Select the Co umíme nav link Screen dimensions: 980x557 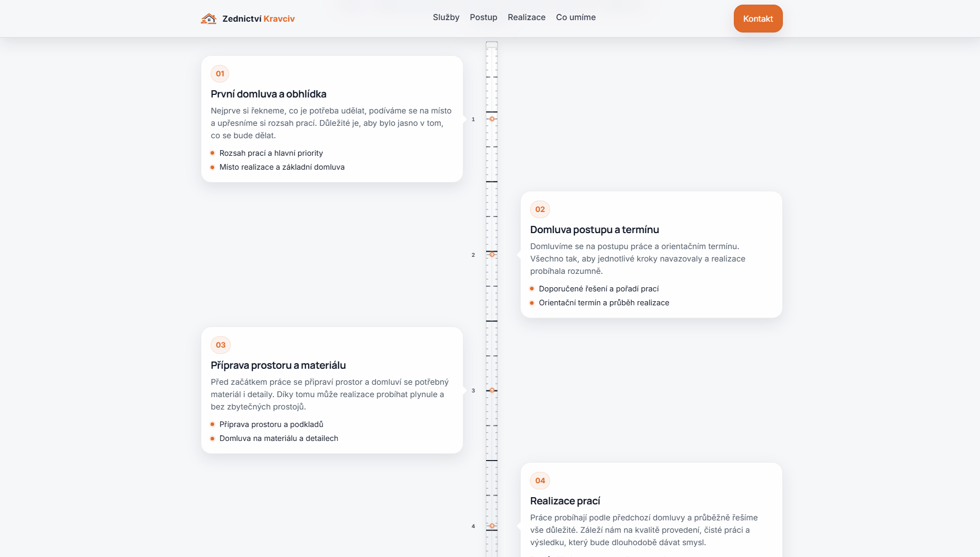click(x=576, y=18)
